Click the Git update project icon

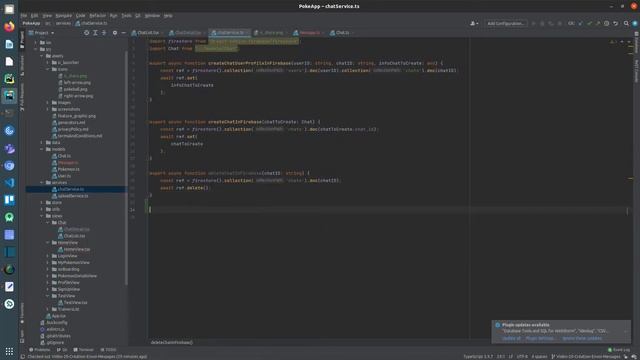click(580, 24)
